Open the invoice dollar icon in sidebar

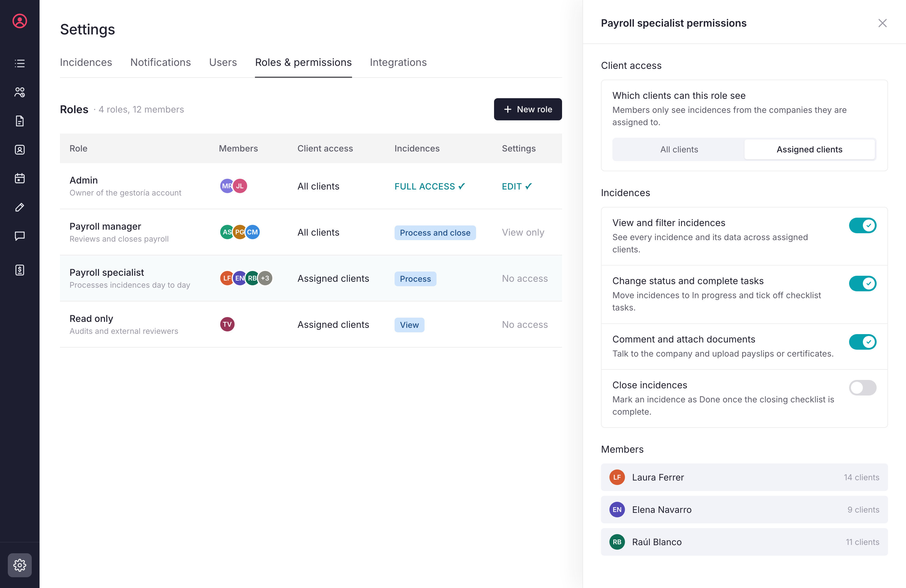coord(20,270)
